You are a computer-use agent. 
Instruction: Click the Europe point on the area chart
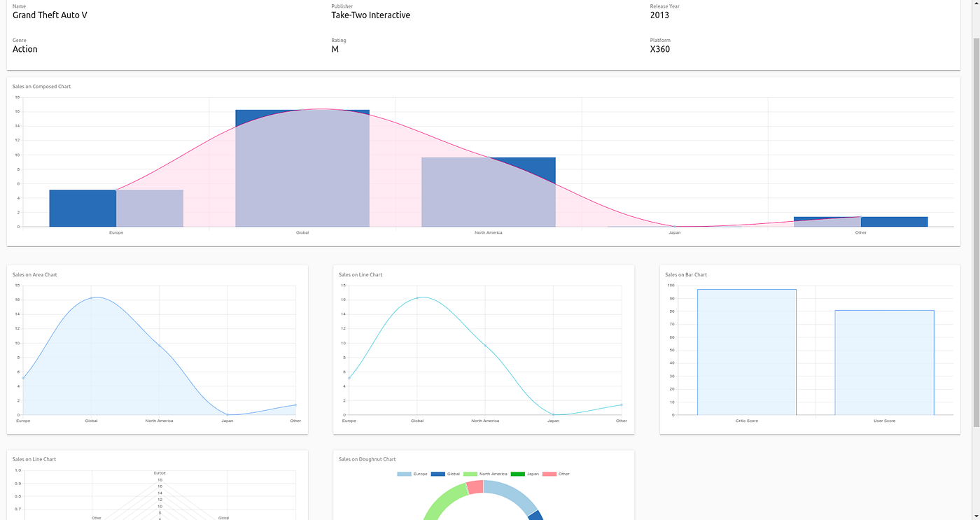click(23, 378)
